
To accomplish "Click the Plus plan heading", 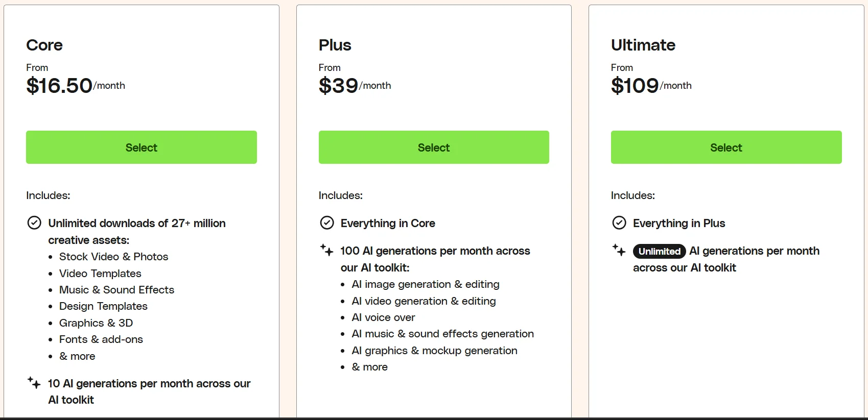I will pyautogui.click(x=335, y=45).
